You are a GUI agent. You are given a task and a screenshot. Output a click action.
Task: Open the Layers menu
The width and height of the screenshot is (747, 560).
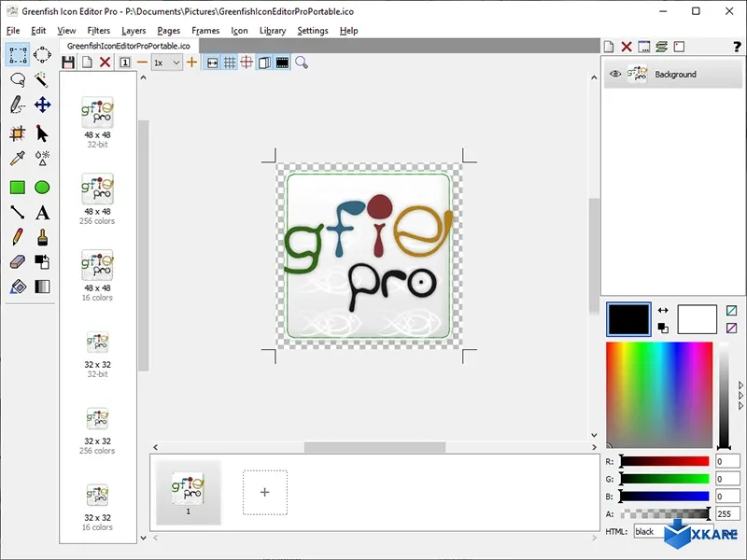click(x=134, y=31)
